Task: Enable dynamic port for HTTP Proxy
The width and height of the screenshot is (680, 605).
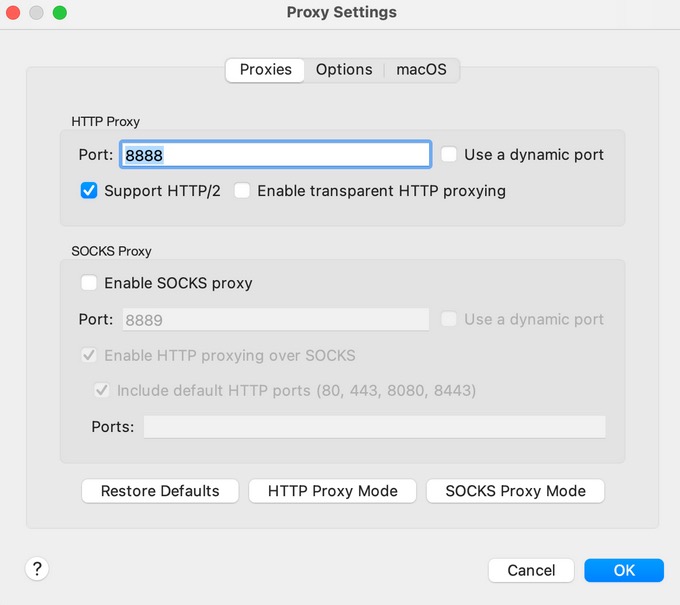Action: [x=450, y=155]
